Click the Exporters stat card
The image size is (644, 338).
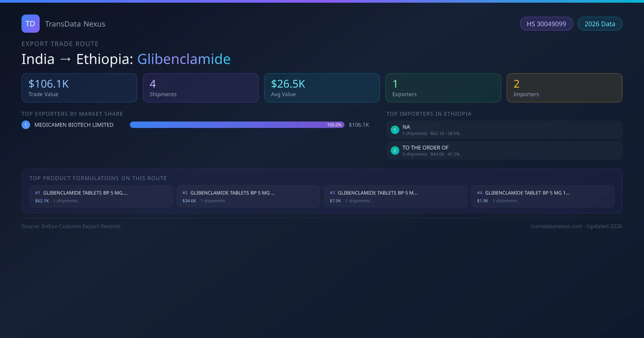(x=443, y=88)
